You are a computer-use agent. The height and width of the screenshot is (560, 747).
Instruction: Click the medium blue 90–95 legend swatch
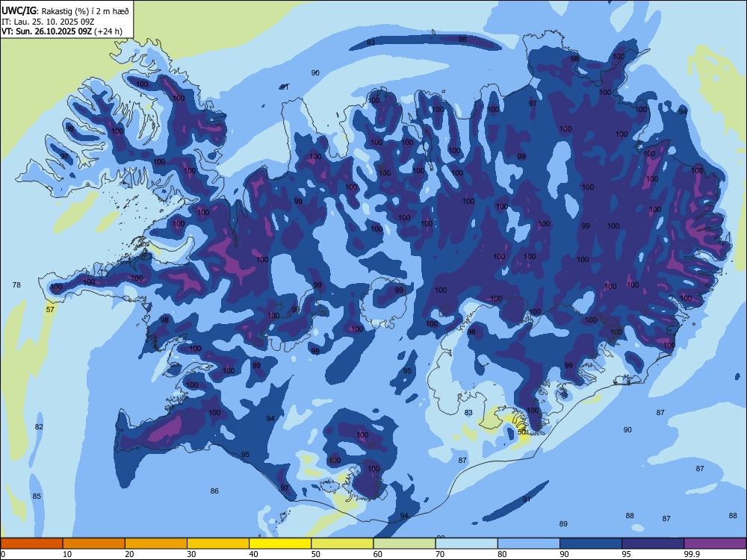[x=591, y=544]
